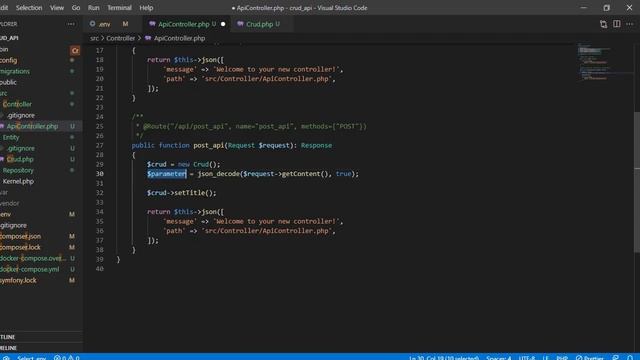Open .env file in the Explorer tree

41,214
